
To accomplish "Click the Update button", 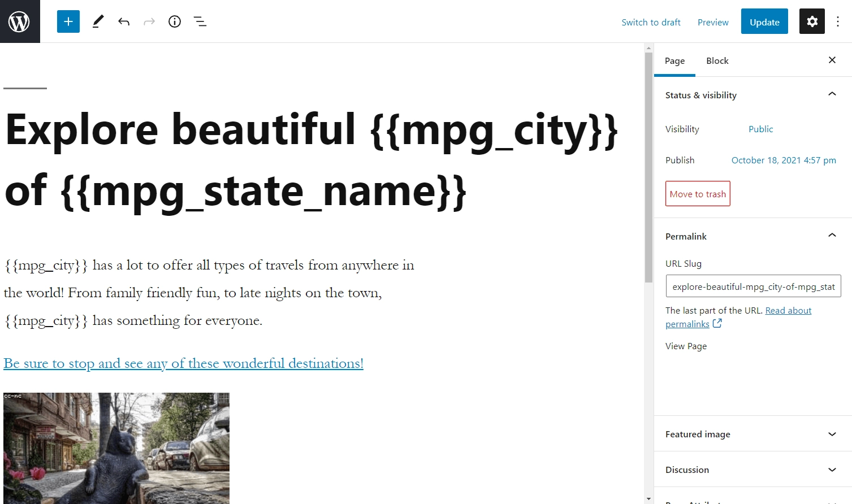I will [764, 21].
